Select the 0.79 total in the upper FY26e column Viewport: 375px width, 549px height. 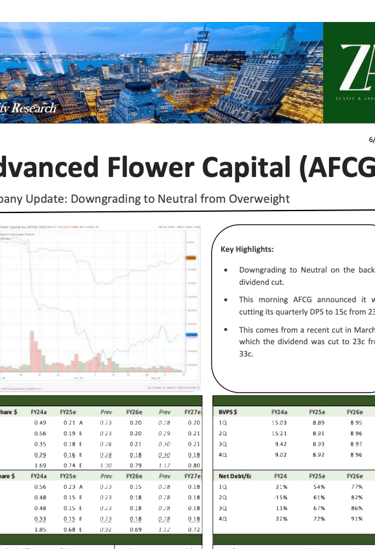tap(136, 466)
